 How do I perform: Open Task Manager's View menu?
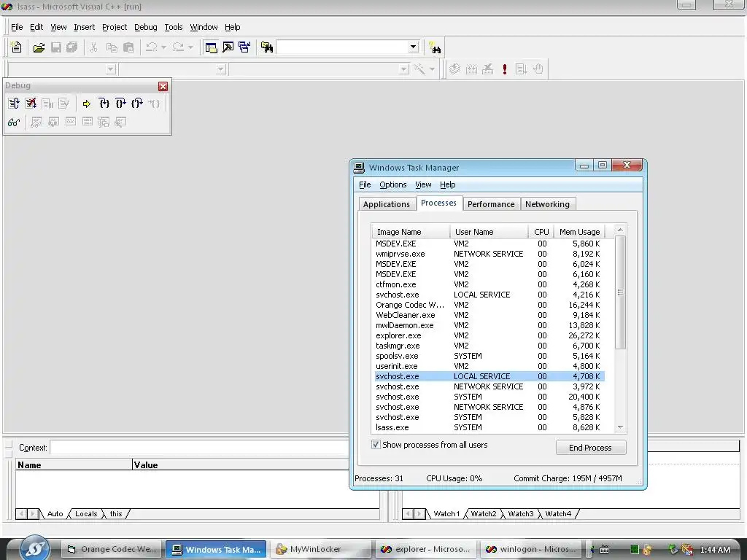(x=423, y=184)
